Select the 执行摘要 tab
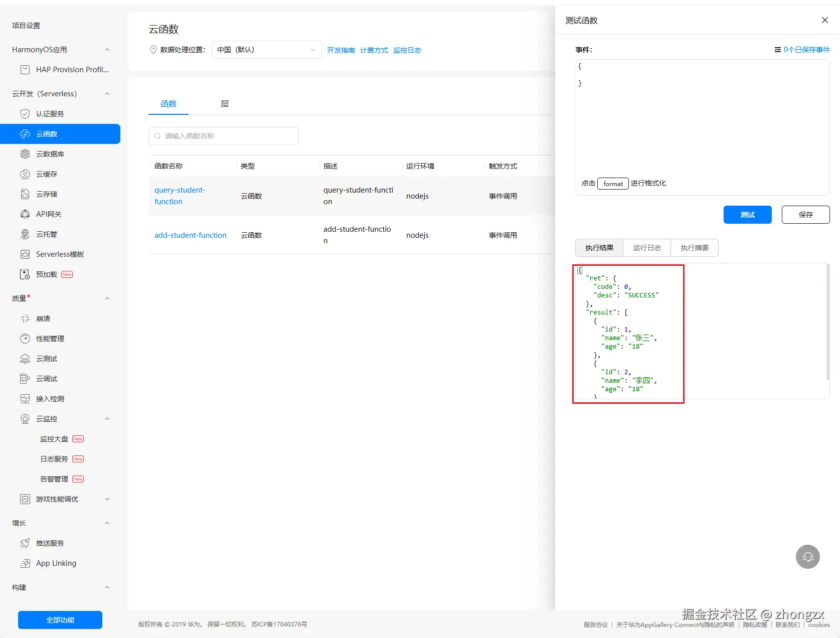840x638 pixels. click(x=695, y=248)
